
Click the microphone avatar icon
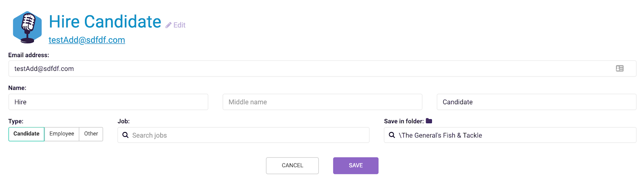[27, 27]
